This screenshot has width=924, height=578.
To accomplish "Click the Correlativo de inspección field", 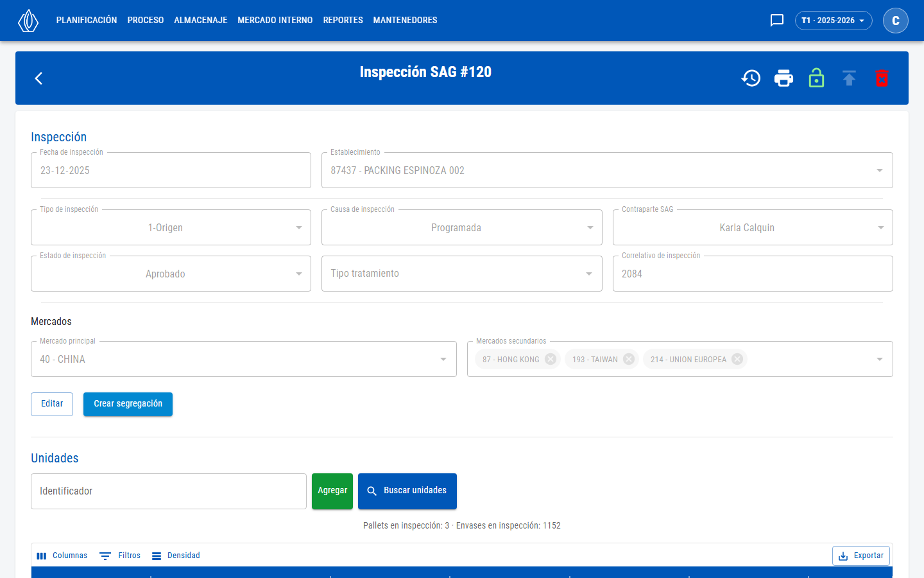I will 753,274.
